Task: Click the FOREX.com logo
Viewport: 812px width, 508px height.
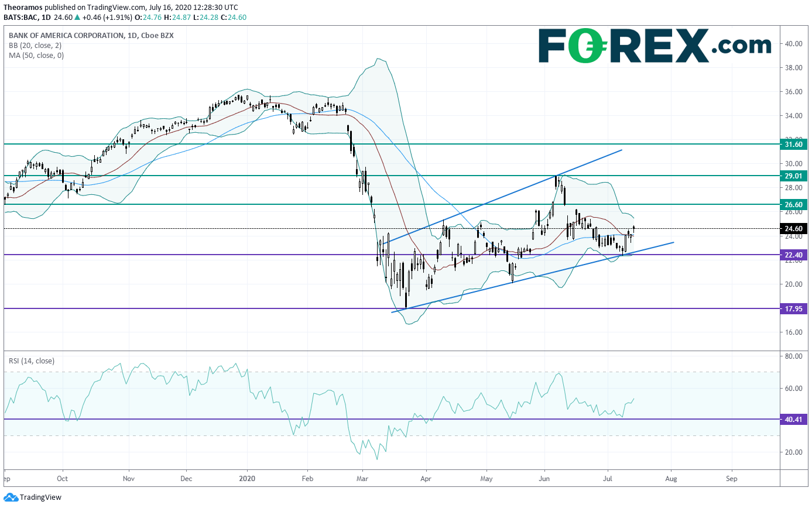Action: 655,46
